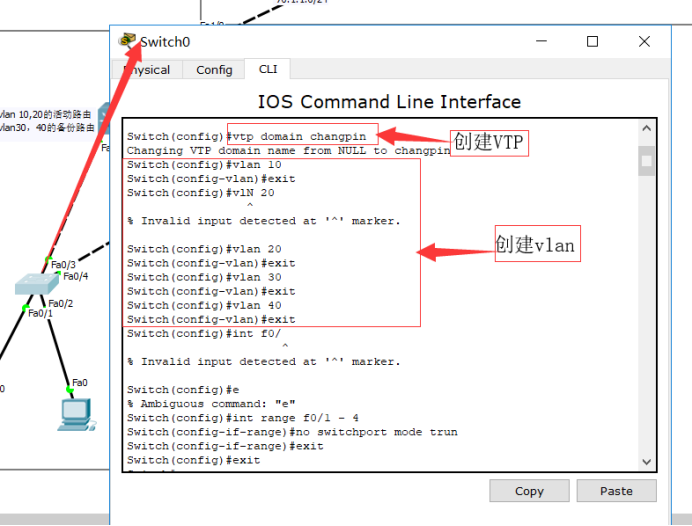Maximize the Switch0 window
The image size is (692, 526).
[592, 41]
